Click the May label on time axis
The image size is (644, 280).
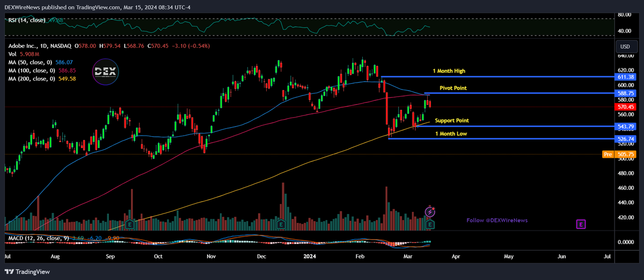tap(509, 257)
